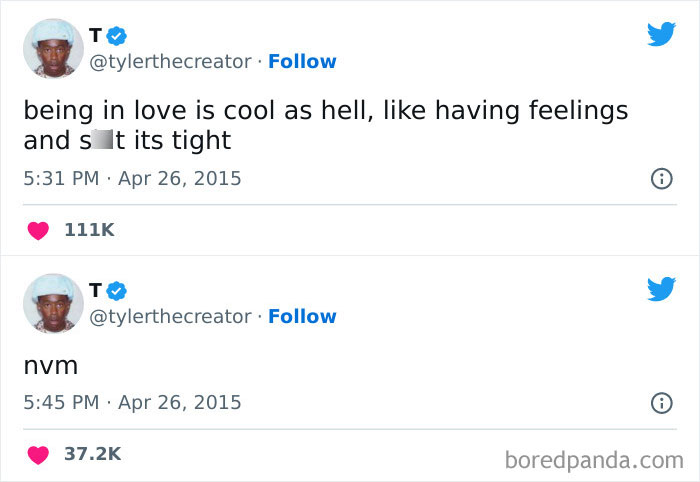Open profile photo on the nvm tweet
Screen dimensions: 700x482
click(x=53, y=303)
